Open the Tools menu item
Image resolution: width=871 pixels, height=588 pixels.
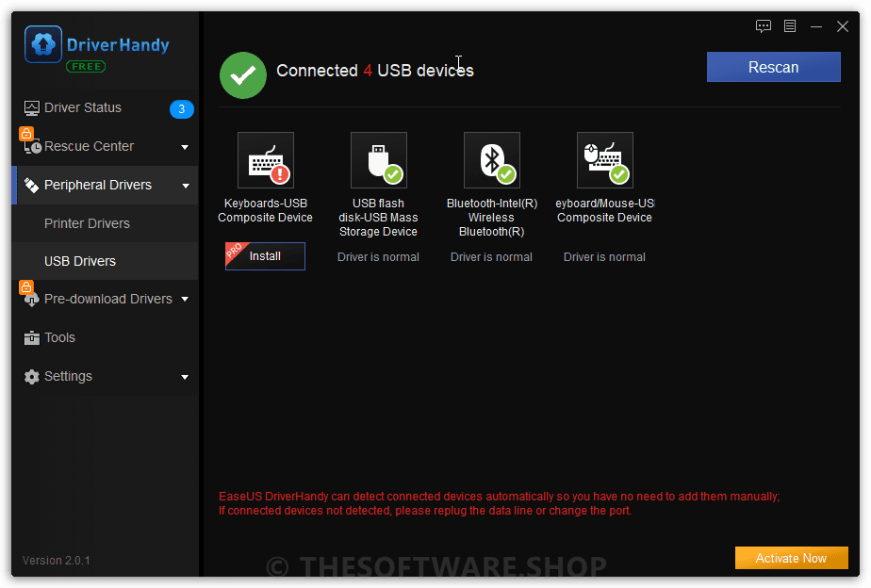(x=105, y=337)
